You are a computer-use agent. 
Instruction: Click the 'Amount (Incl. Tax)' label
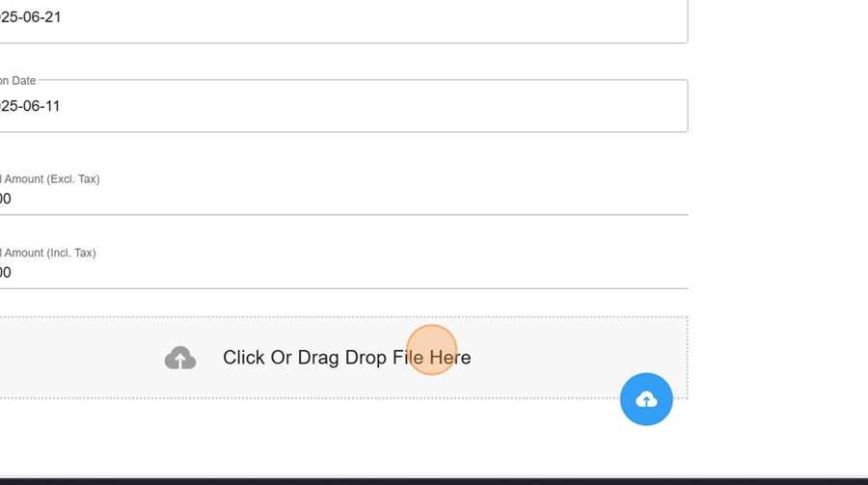pyautogui.click(x=49, y=253)
